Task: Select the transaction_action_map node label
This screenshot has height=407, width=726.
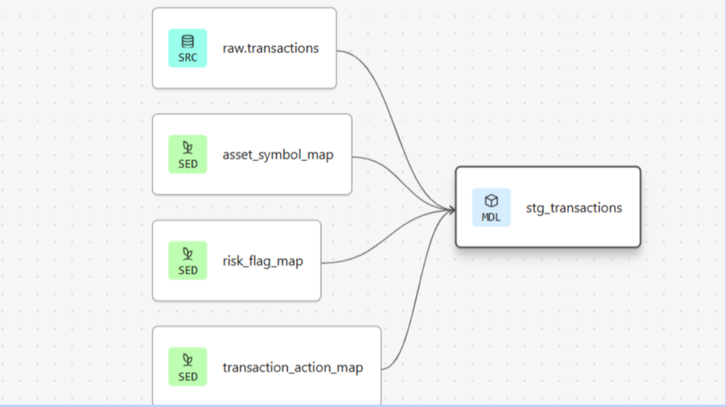Action: click(292, 367)
